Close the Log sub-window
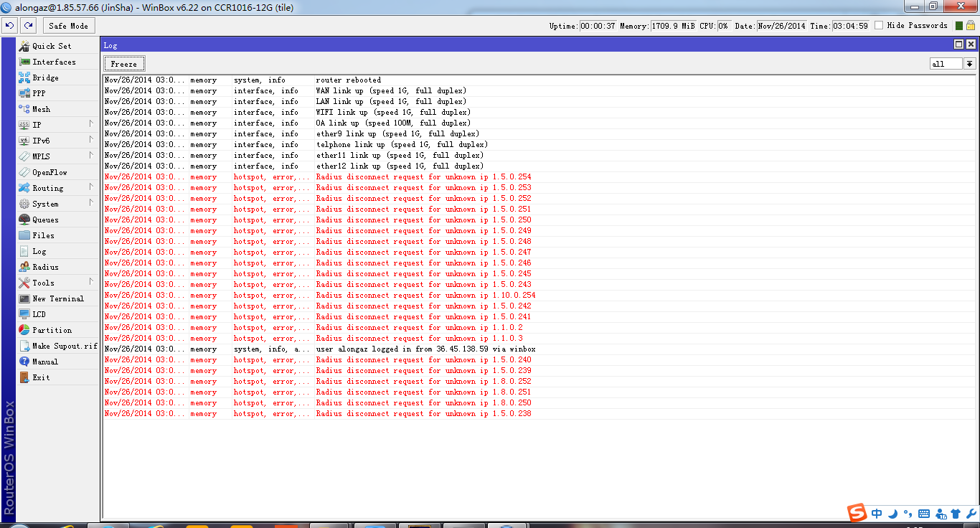Image resolution: width=980 pixels, height=528 pixels. pos(970,44)
